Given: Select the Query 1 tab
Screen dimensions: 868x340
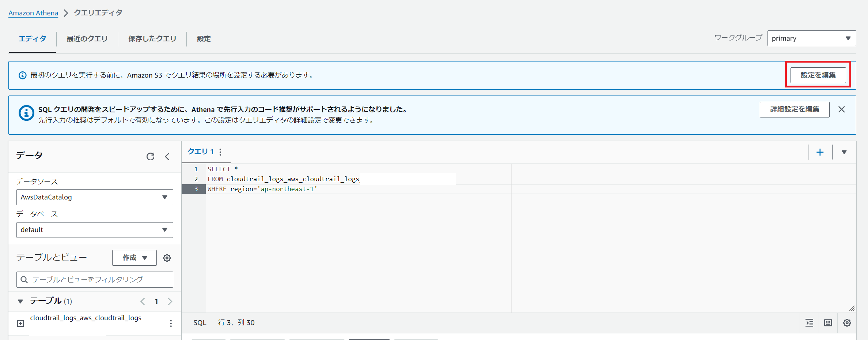Looking at the screenshot, I should 201,152.
